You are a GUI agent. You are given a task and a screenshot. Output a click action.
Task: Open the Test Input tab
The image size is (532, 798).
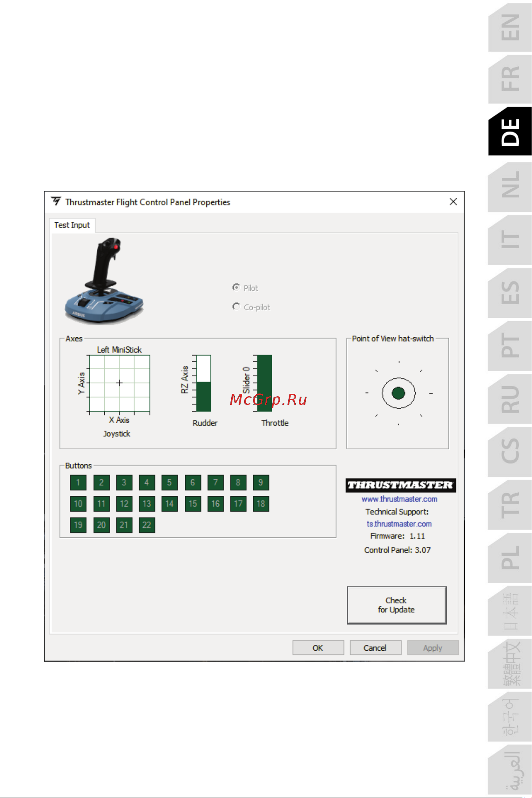coord(72,225)
